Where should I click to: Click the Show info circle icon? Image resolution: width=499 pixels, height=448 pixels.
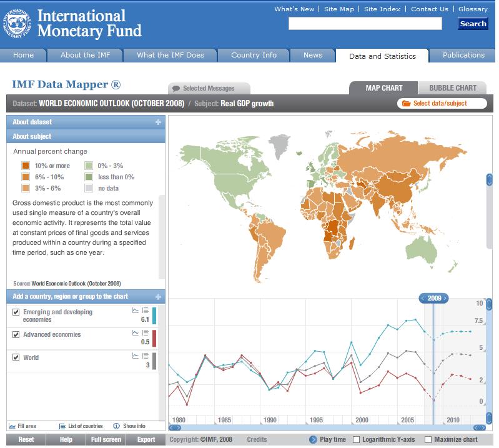pyautogui.click(x=117, y=426)
